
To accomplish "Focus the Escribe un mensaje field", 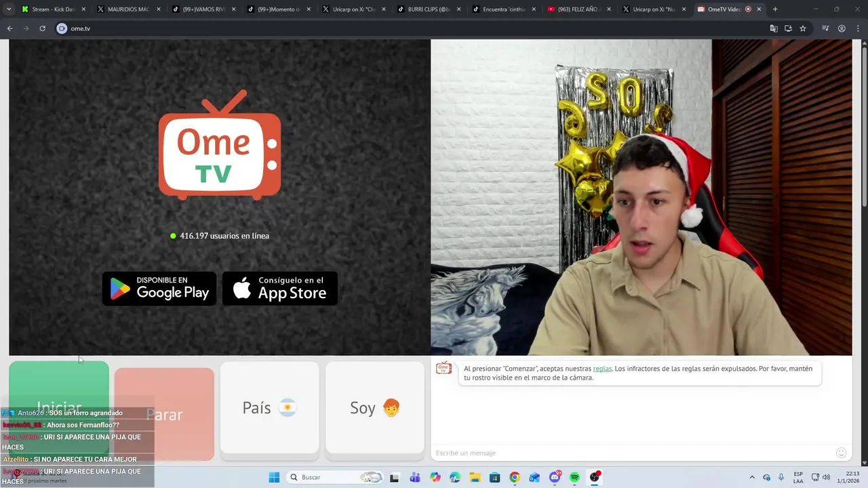I will click(631, 453).
